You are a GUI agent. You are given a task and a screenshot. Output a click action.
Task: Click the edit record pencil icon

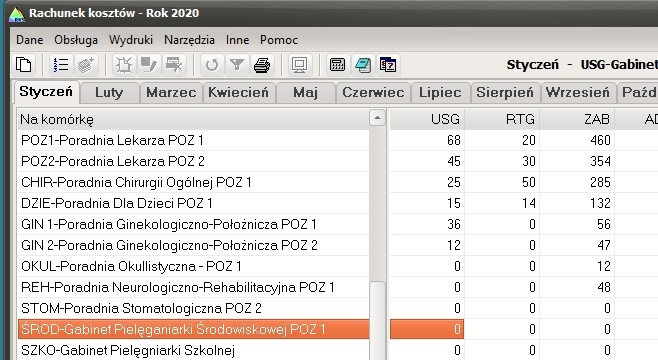[x=149, y=65]
